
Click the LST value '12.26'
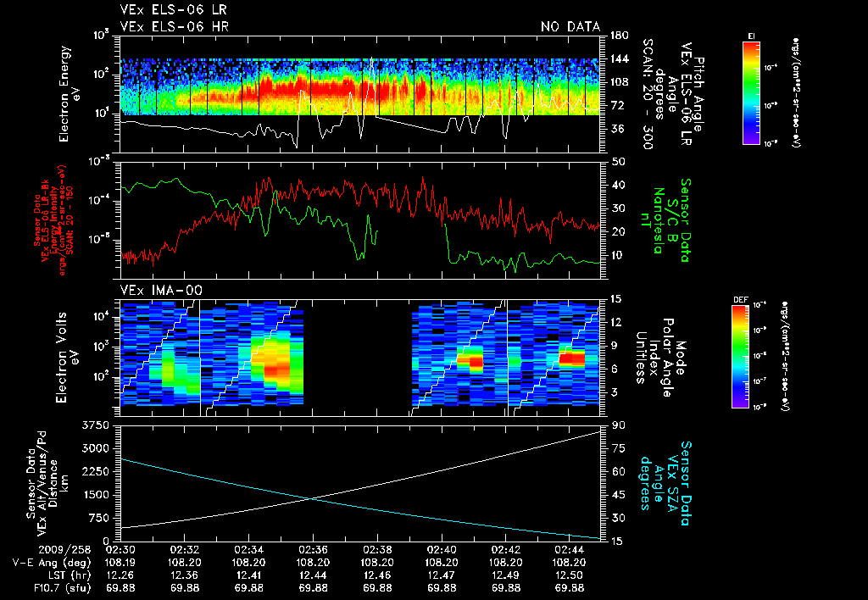(x=120, y=575)
